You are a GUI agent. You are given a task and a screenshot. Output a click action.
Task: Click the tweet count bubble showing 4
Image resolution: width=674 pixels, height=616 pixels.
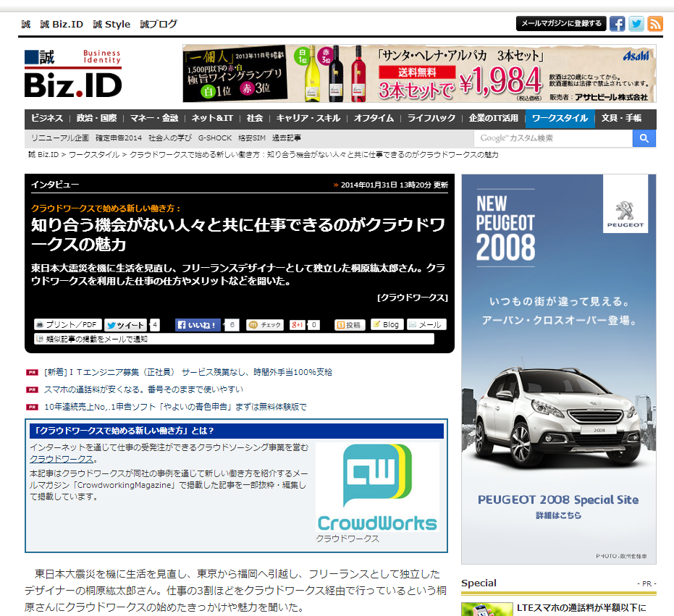click(155, 325)
